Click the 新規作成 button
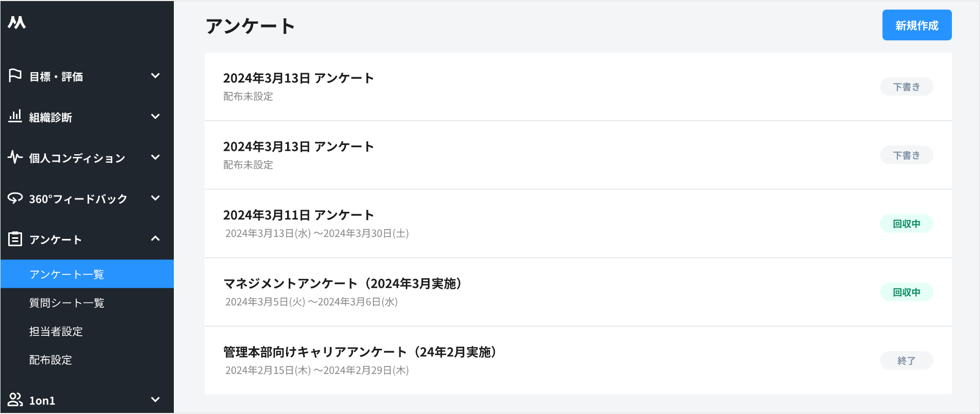 pyautogui.click(x=916, y=24)
